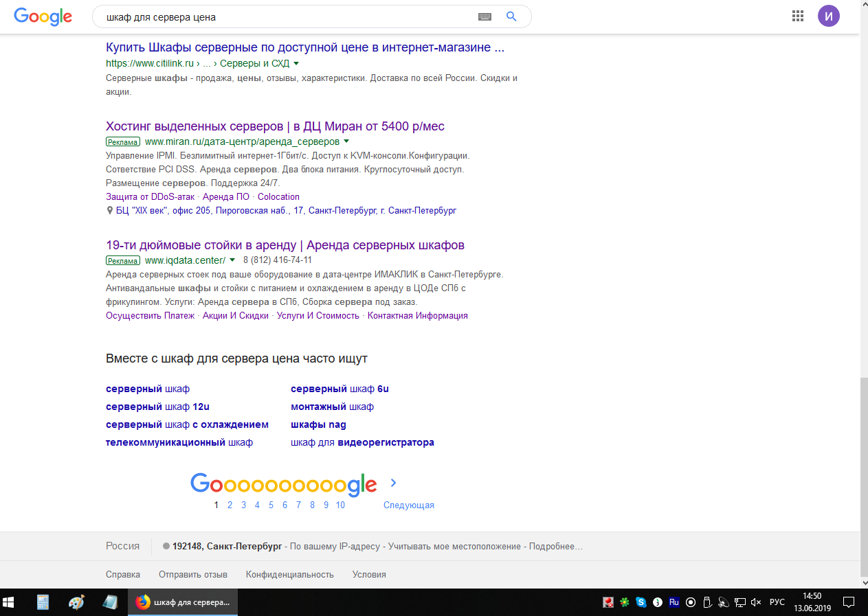This screenshot has width=868, height=616.
Task: Search related query 'шкафы nag'
Action: (x=318, y=424)
